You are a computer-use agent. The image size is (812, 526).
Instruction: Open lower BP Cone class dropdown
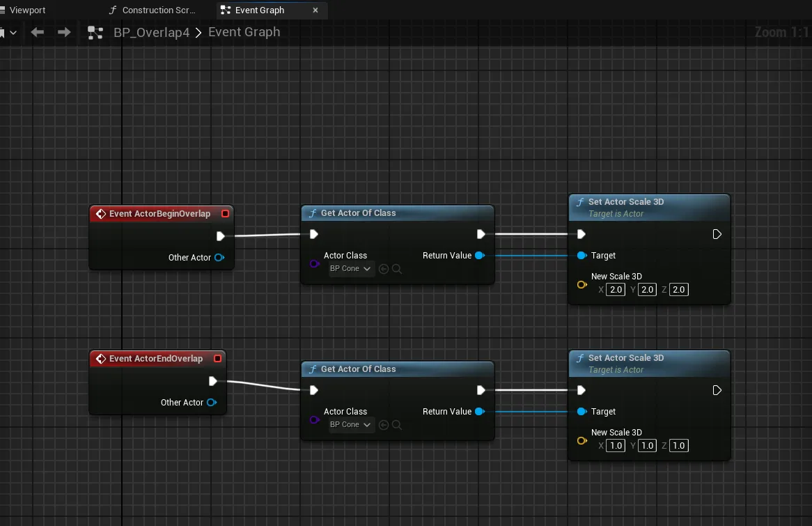[350, 424]
